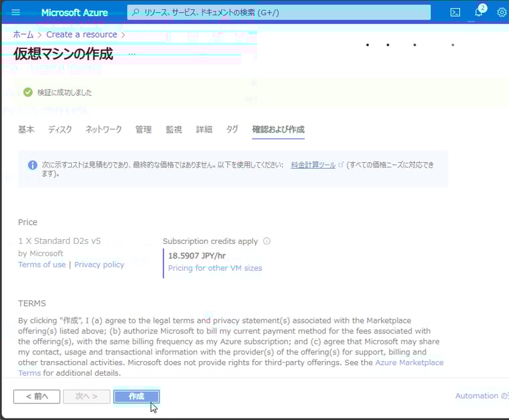Open the Azure Marketplace Terms link
Viewport: 509px width, 420px height.
pyautogui.click(x=409, y=362)
